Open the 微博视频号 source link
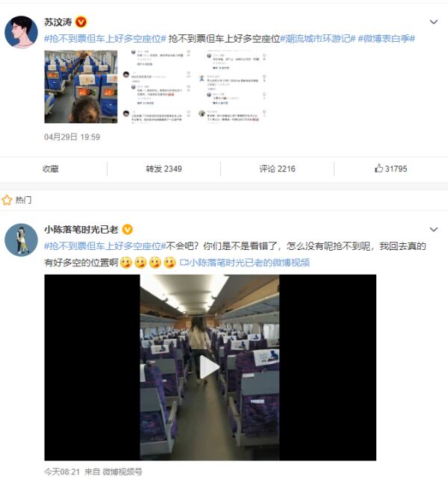 click(x=122, y=472)
